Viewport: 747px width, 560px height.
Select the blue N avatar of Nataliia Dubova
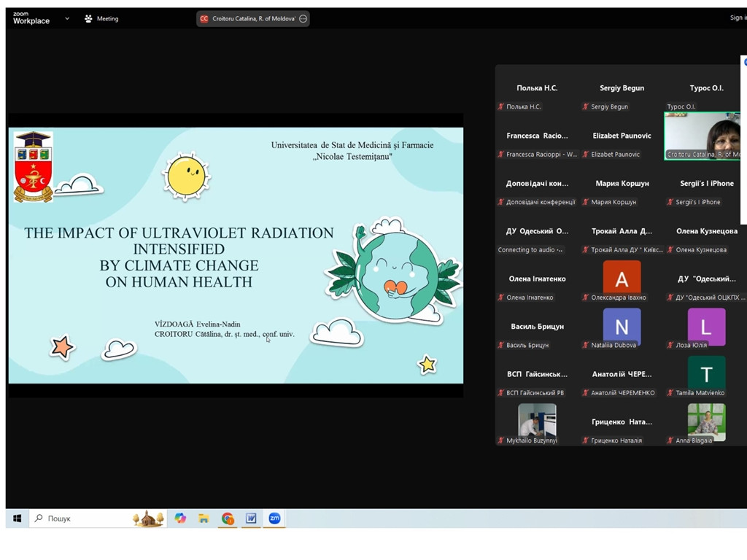622,326
